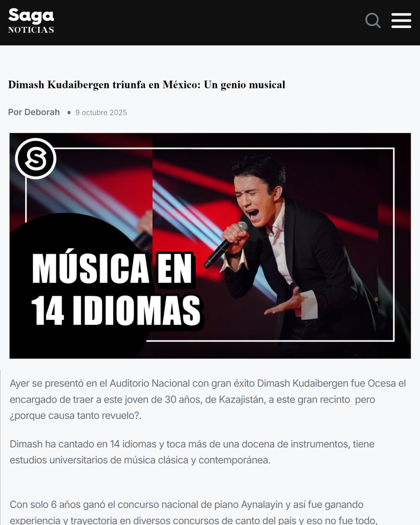The image size is (420, 525).
Task: Click the MÚSICA EN 14 IDIOMAS banner text
Action: pyautogui.click(x=116, y=289)
